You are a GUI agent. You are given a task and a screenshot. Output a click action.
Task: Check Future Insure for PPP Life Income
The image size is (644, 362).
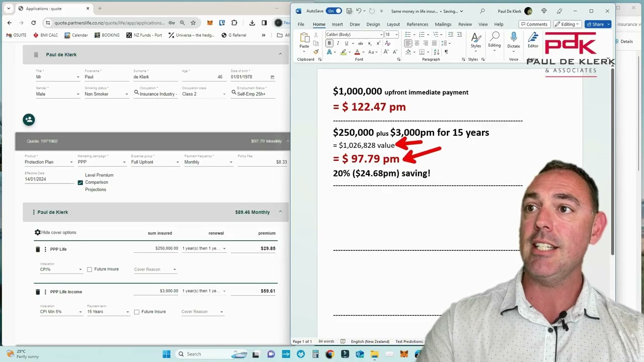136,312
